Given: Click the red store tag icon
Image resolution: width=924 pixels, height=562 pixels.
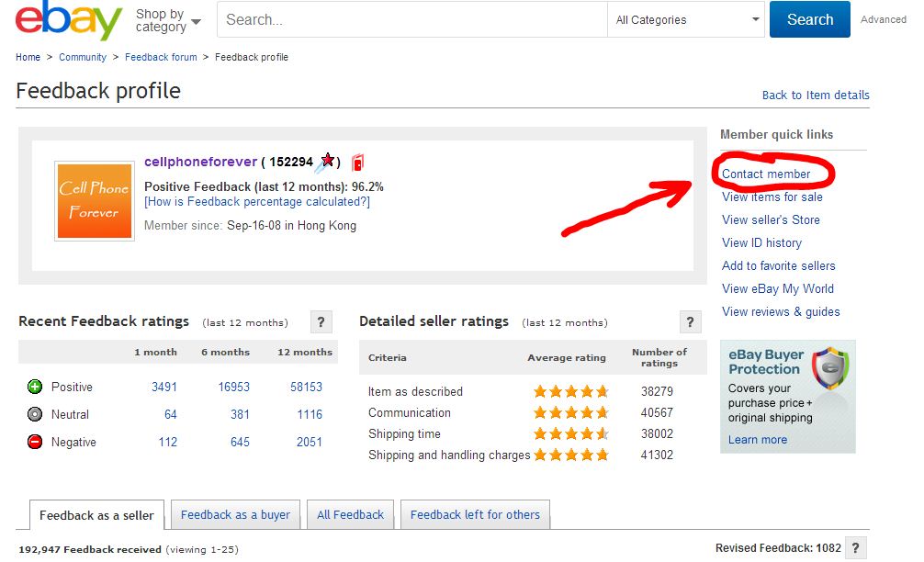Looking at the screenshot, I should tap(357, 163).
